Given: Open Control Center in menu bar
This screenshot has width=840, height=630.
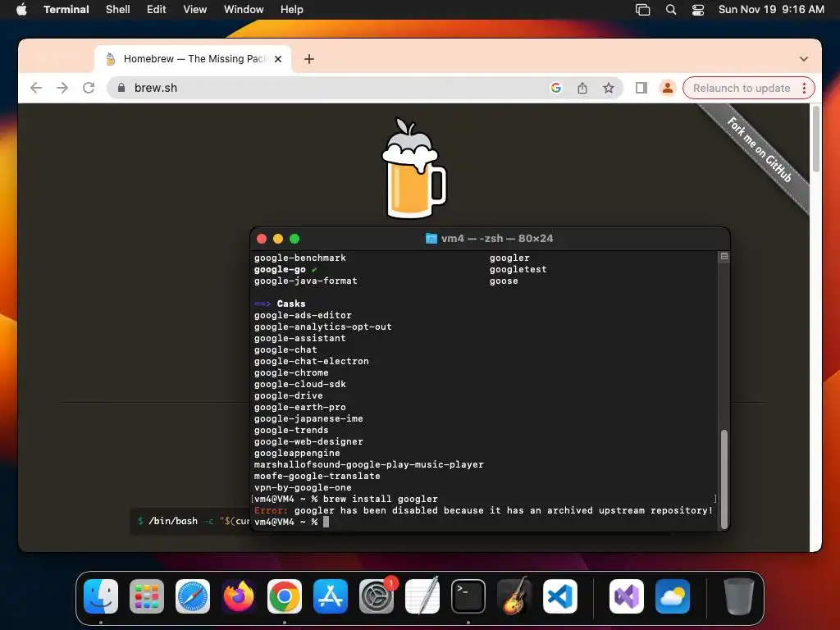Looking at the screenshot, I should 698,10.
